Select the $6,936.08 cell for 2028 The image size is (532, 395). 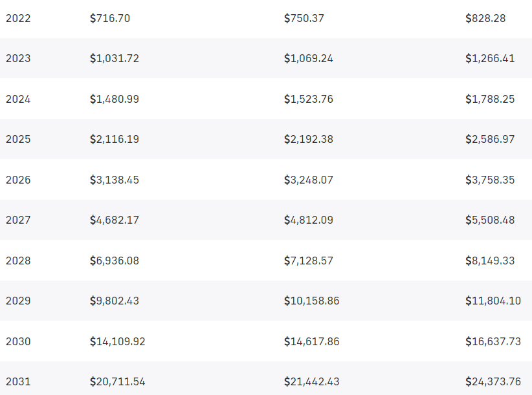click(x=115, y=261)
